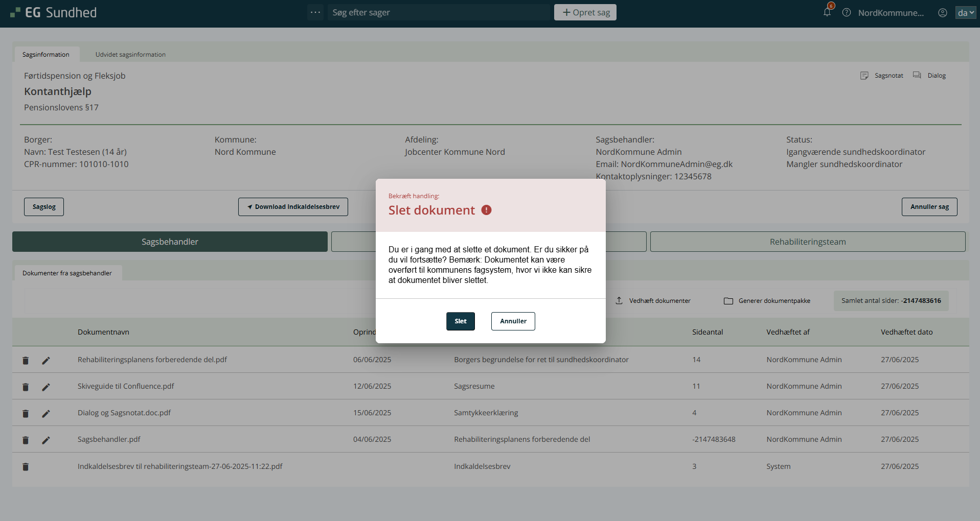Confirm deletion with the Slet button
Viewport: 980px width, 521px height.
[460, 321]
